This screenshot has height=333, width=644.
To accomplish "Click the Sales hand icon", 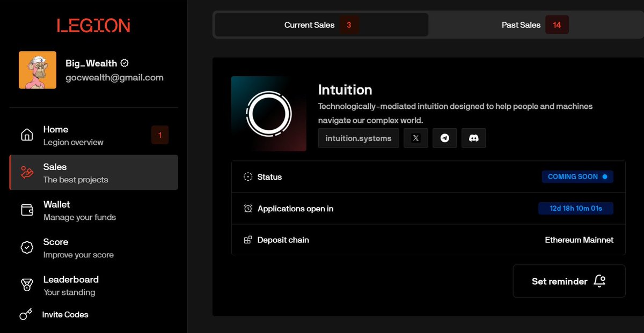I will [27, 173].
